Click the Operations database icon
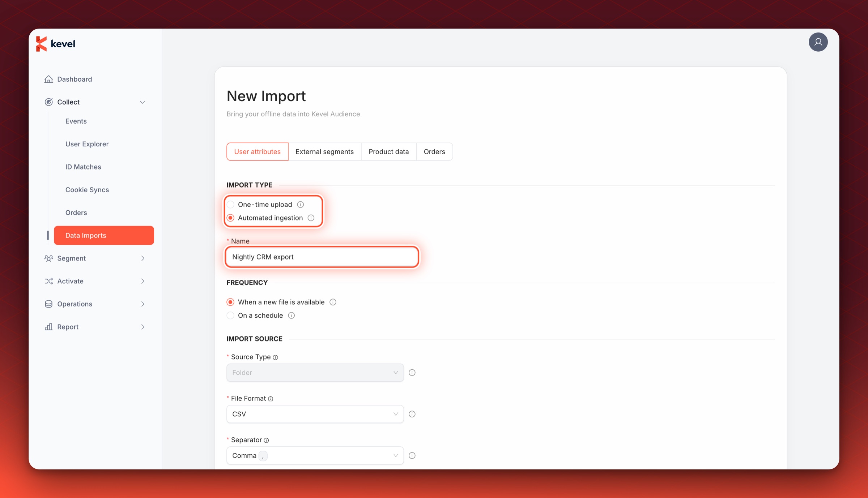 point(48,304)
